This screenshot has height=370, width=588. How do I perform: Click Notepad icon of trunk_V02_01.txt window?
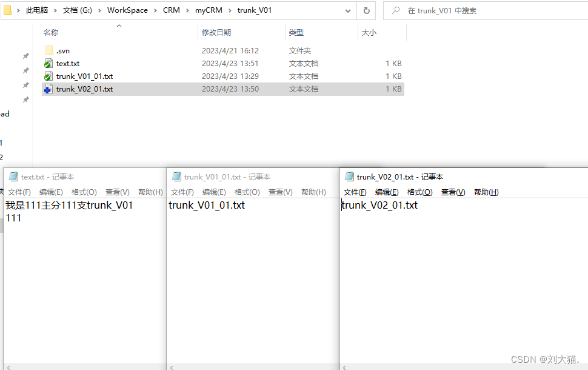point(350,177)
